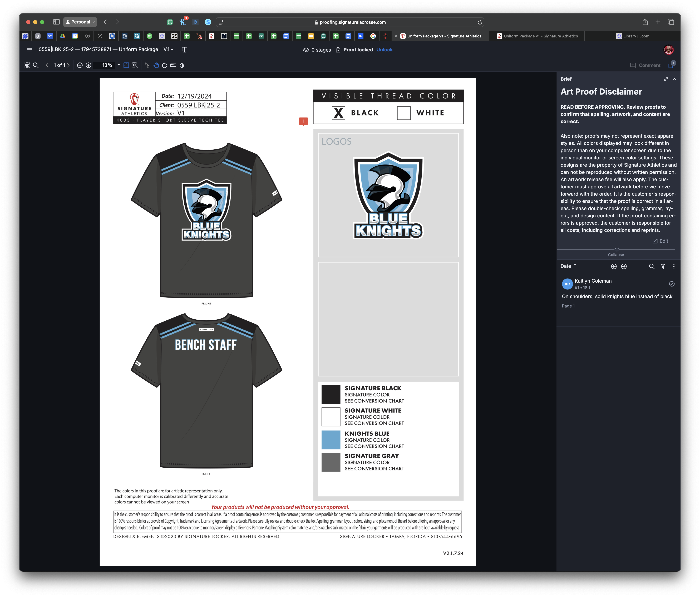The height and width of the screenshot is (597, 700).
Task: Open the hamburger main menu
Action: click(x=29, y=50)
